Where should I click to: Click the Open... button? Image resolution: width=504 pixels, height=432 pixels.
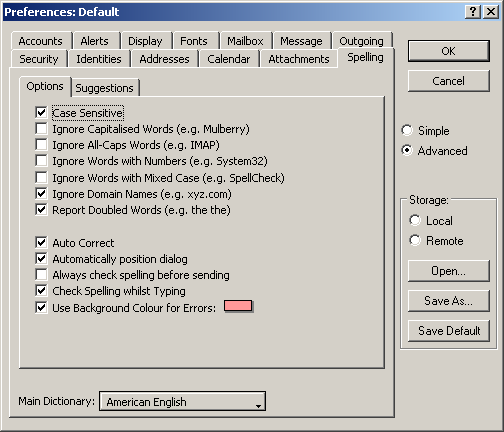click(x=449, y=271)
